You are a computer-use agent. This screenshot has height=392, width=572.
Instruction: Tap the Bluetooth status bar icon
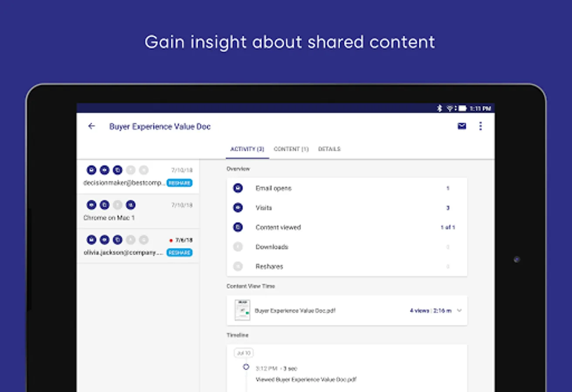tap(439, 108)
